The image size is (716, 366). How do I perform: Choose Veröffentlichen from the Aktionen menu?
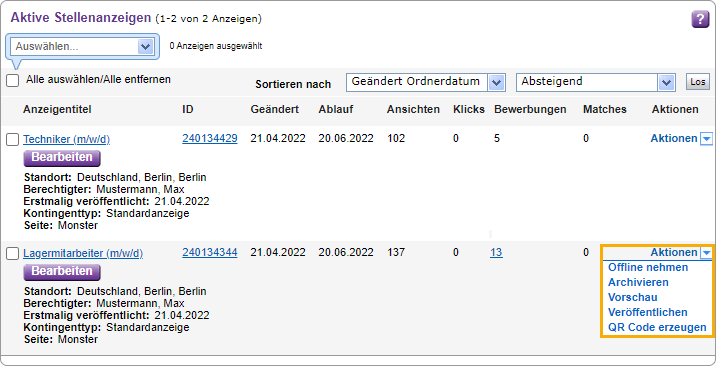648,313
